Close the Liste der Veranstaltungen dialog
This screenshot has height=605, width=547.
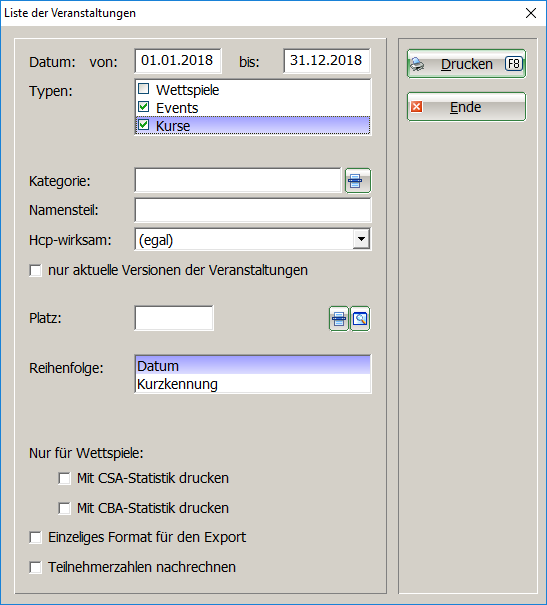[x=531, y=13]
